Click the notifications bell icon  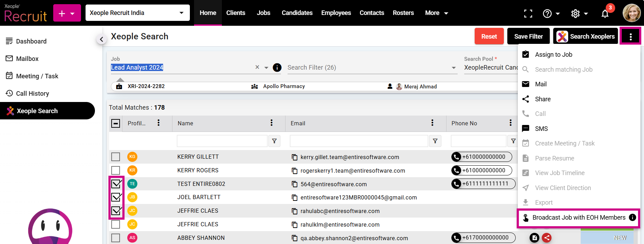pyautogui.click(x=605, y=14)
